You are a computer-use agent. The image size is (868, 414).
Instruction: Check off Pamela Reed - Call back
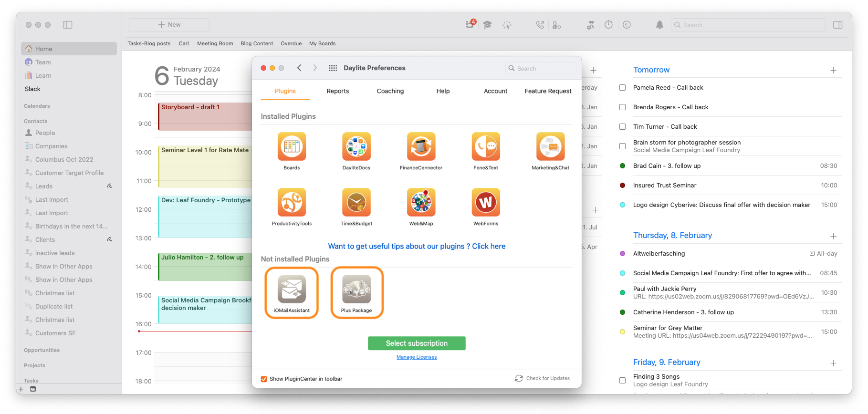(622, 88)
